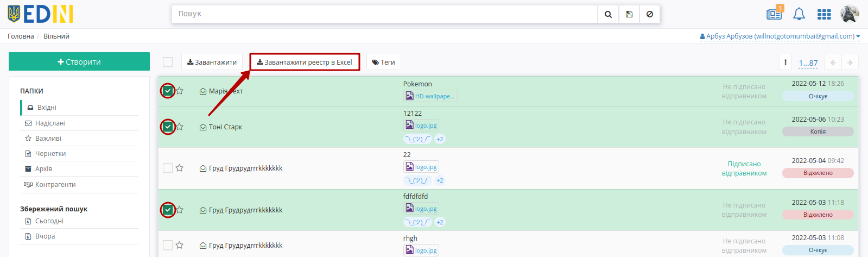Screen dimensions: 868x257
Task: Click Підписано відправником status text
Action: (744, 168)
